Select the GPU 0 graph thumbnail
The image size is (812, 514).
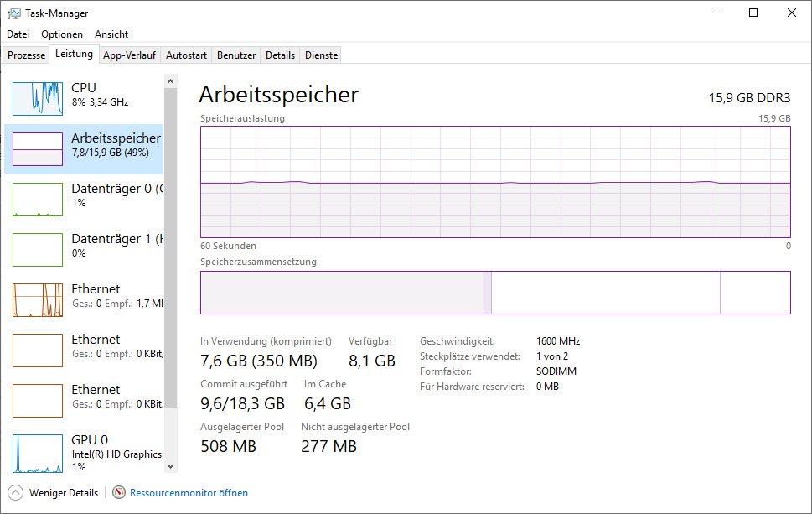[38, 453]
